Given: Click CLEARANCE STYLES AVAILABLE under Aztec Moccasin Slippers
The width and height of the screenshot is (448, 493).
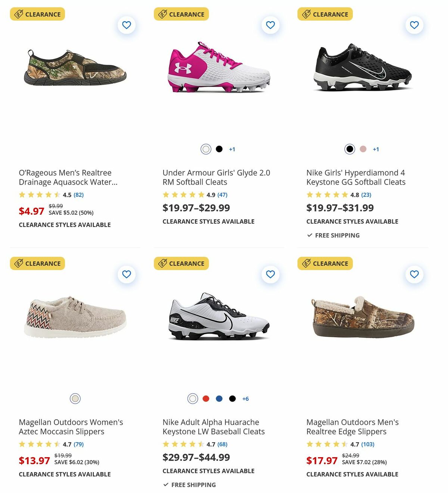Looking at the screenshot, I should [65, 474].
